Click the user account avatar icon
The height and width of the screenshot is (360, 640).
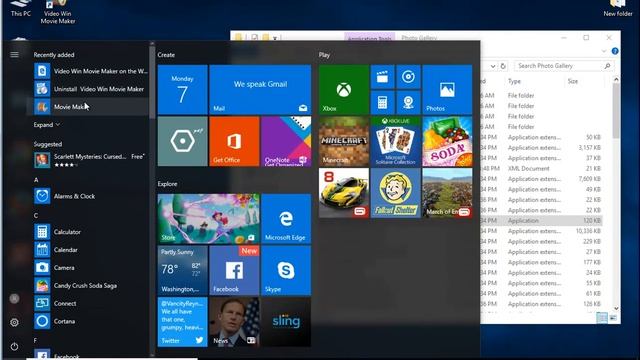point(14,299)
